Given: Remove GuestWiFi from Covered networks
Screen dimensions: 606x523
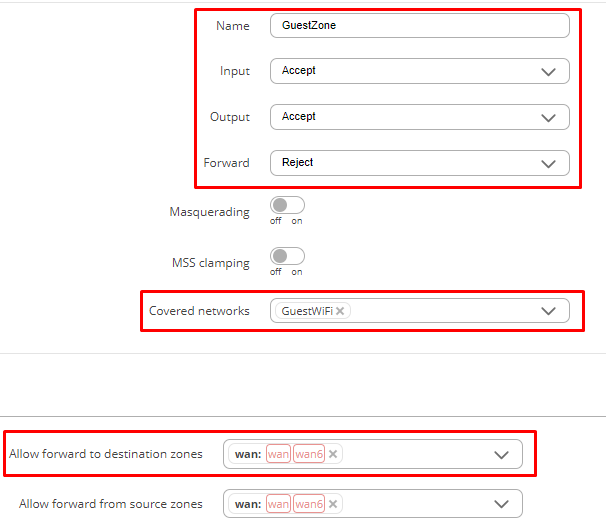Looking at the screenshot, I should [x=340, y=311].
